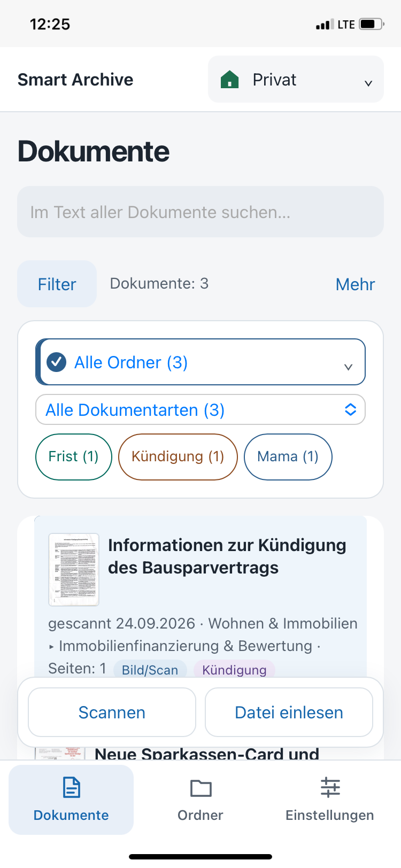Tap the Bild/Scan badge
The width and height of the screenshot is (401, 868).
(x=150, y=670)
